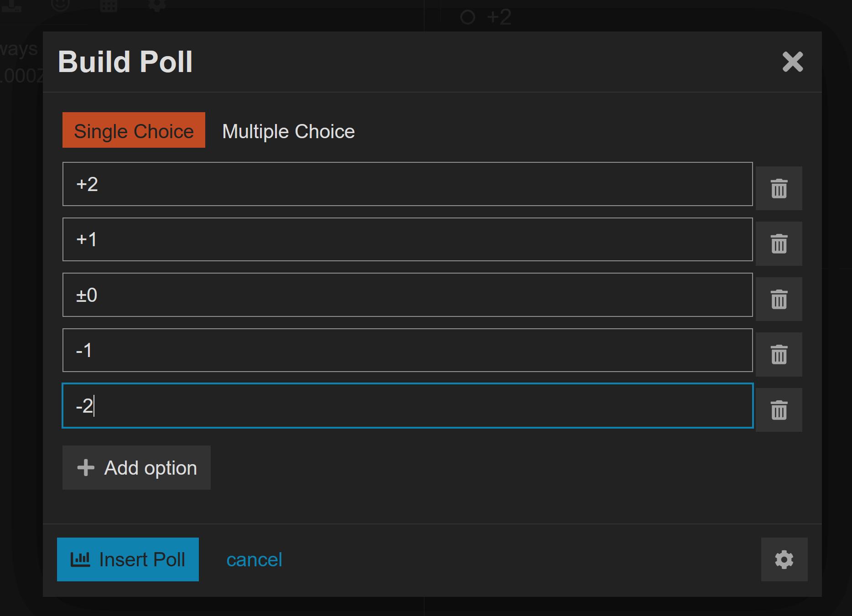Open poll settings gear in dialog footer
Screen dimensions: 852x616
(784, 559)
